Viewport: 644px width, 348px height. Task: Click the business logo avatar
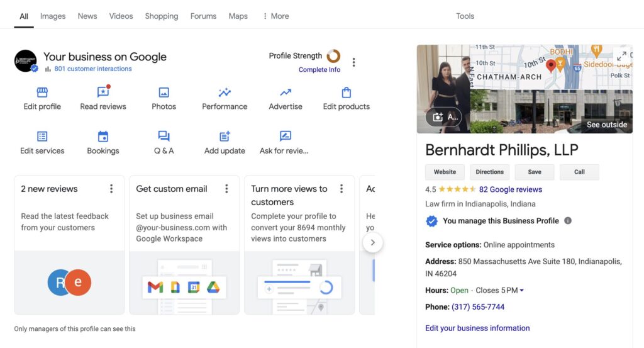tap(25, 61)
